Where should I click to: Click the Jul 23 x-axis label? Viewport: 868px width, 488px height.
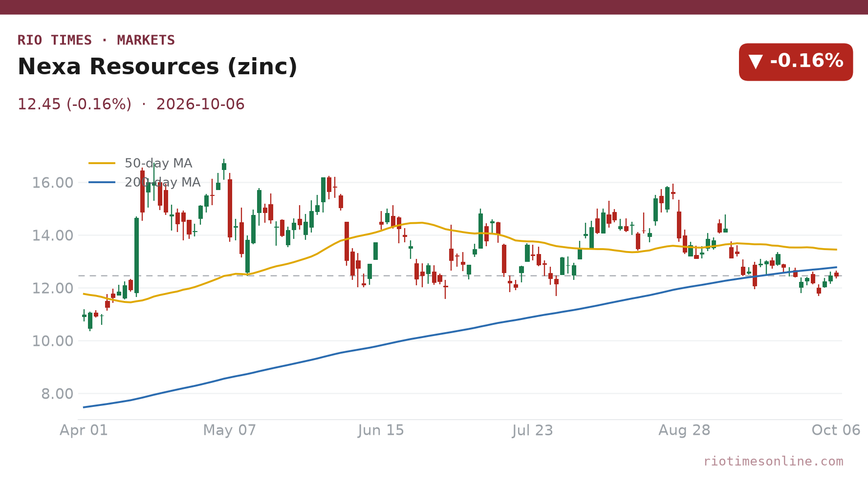tap(533, 430)
